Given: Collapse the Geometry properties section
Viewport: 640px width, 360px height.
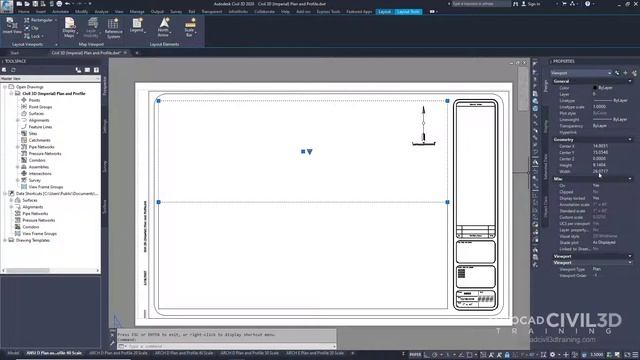Looking at the screenshot, I should pos(630,140).
